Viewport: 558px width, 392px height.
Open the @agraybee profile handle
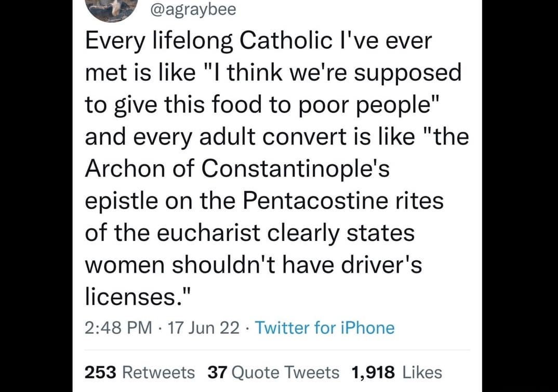192,9
